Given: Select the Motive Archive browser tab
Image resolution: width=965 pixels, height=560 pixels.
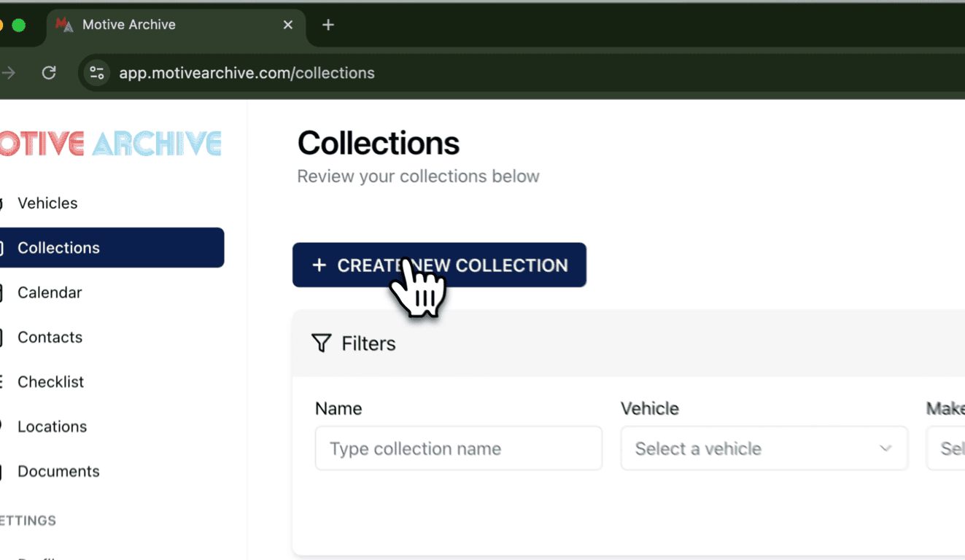Looking at the screenshot, I should (x=175, y=25).
